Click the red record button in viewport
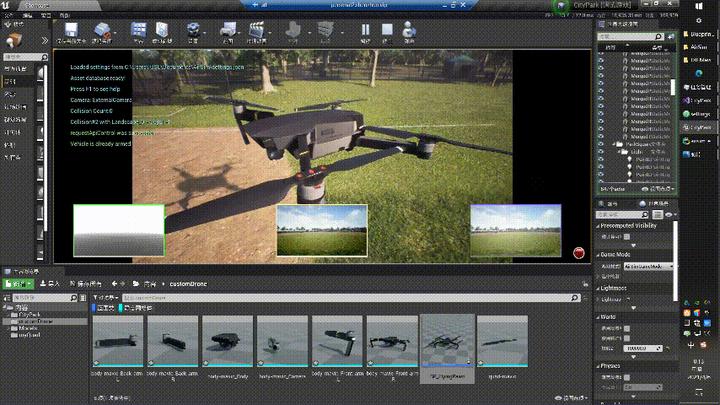 pyautogui.click(x=578, y=253)
